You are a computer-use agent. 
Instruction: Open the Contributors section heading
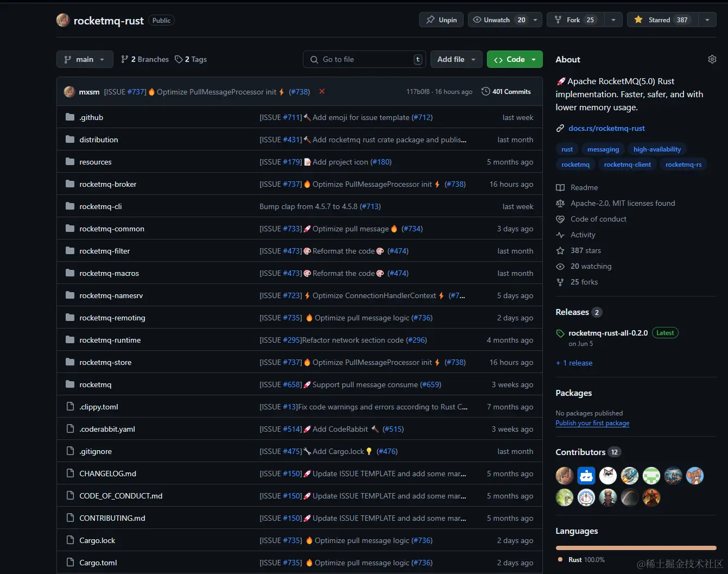point(580,452)
